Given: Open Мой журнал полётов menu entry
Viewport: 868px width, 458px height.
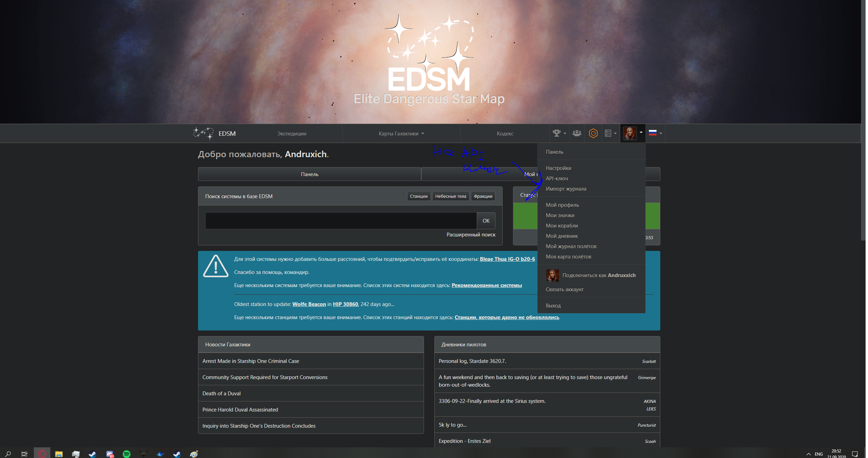Looking at the screenshot, I should pos(591,246).
